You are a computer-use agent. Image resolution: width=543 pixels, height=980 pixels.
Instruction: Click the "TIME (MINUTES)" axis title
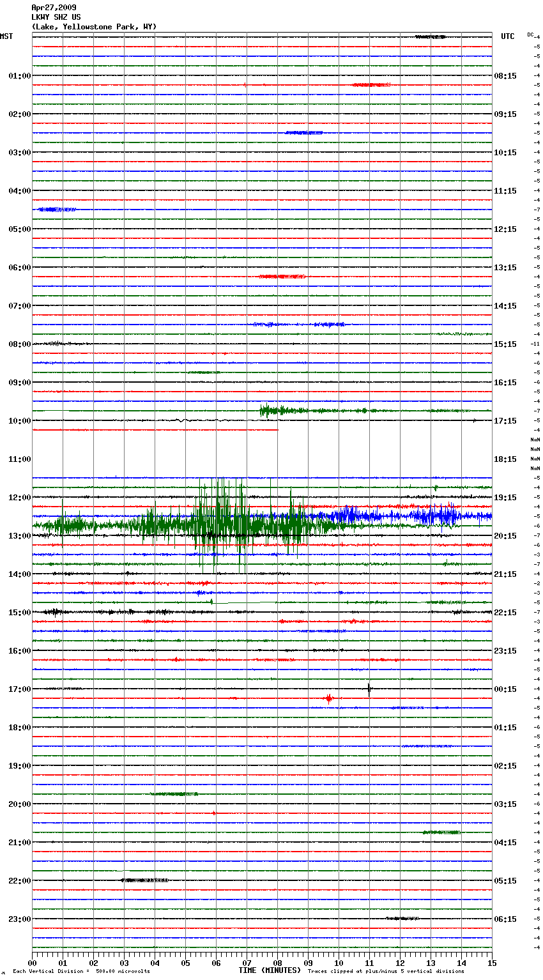tap(270, 970)
